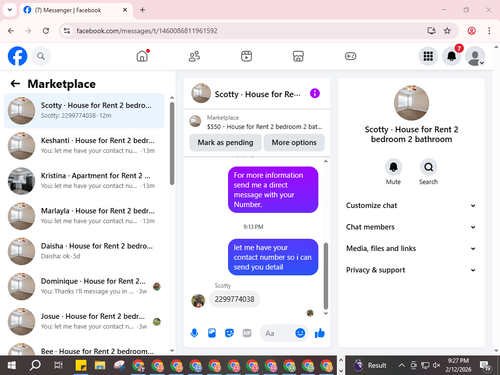Open Dominique House for Rent conversation

click(x=84, y=286)
